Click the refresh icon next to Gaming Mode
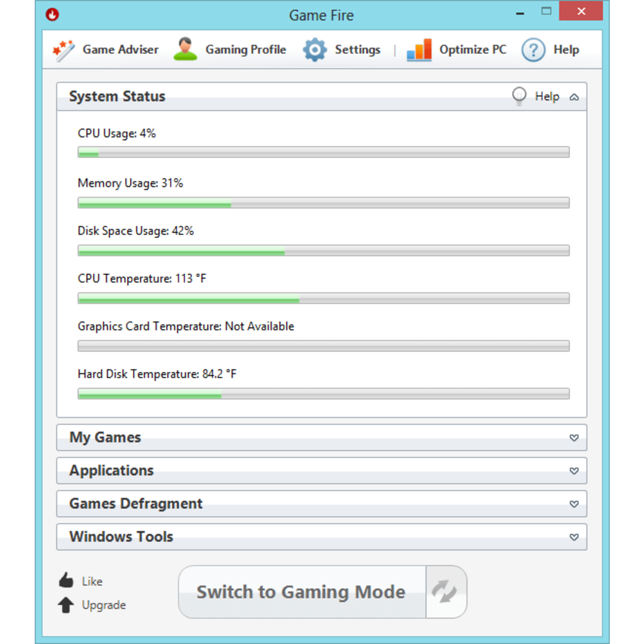644x644 pixels. pos(446,592)
